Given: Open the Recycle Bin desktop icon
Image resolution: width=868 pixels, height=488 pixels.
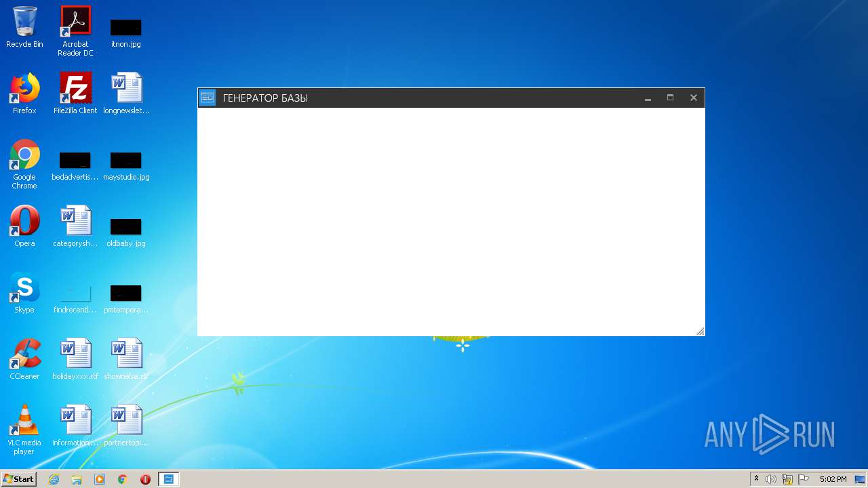Looking at the screenshot, I should point(24,27).
